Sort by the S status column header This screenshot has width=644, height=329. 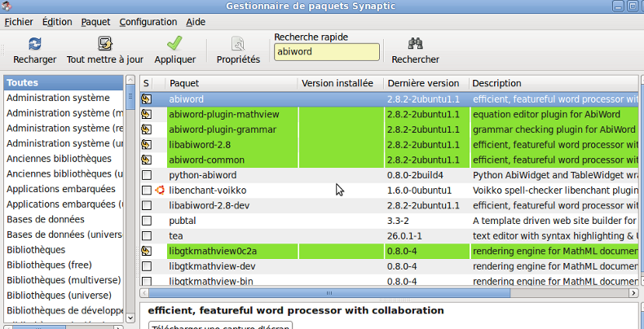coord(146,83)
